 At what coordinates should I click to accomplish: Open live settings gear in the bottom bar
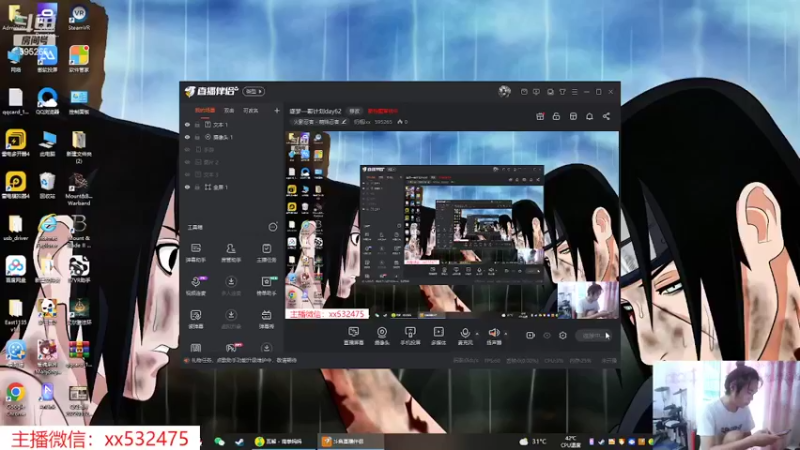pyautogui.click(x=563, y=335)
